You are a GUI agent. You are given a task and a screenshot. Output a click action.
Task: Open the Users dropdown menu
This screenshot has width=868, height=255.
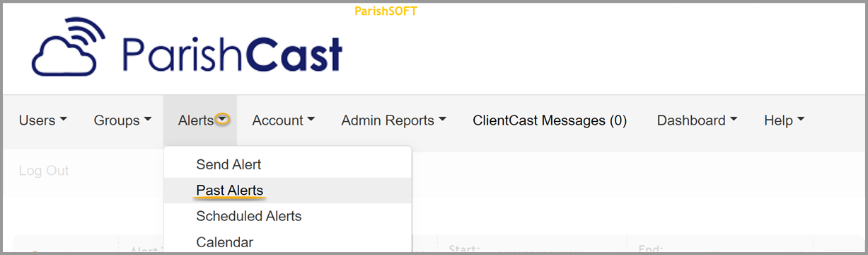click(43, 120)
